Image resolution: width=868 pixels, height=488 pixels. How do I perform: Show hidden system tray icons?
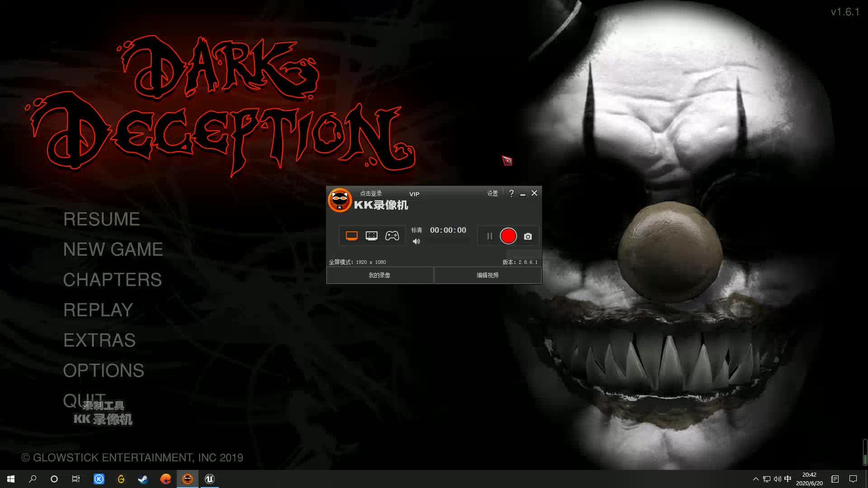coord(755,479)
